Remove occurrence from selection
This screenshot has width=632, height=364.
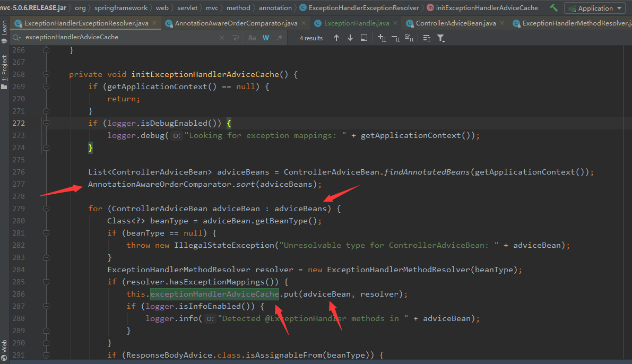click(395, 37)
